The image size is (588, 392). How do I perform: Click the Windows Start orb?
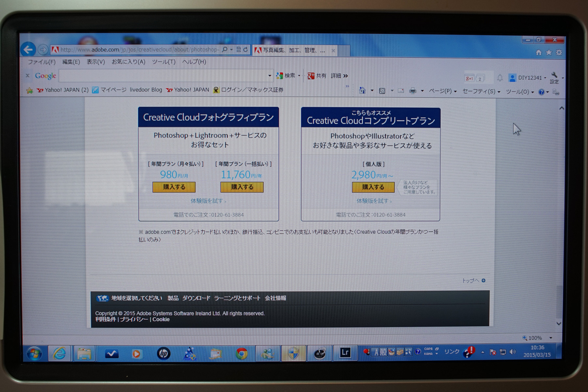35,354
